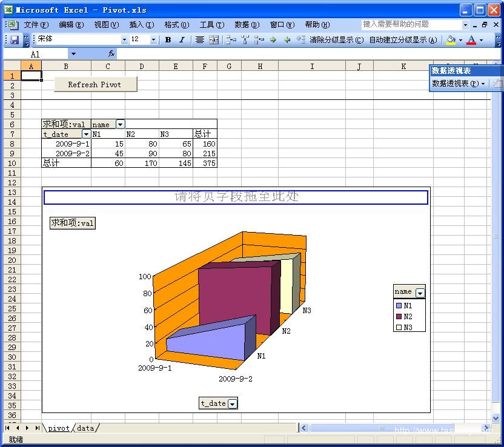Click the Save icon in the toolbar
This screenshot has width=504, height=447.
15,40
